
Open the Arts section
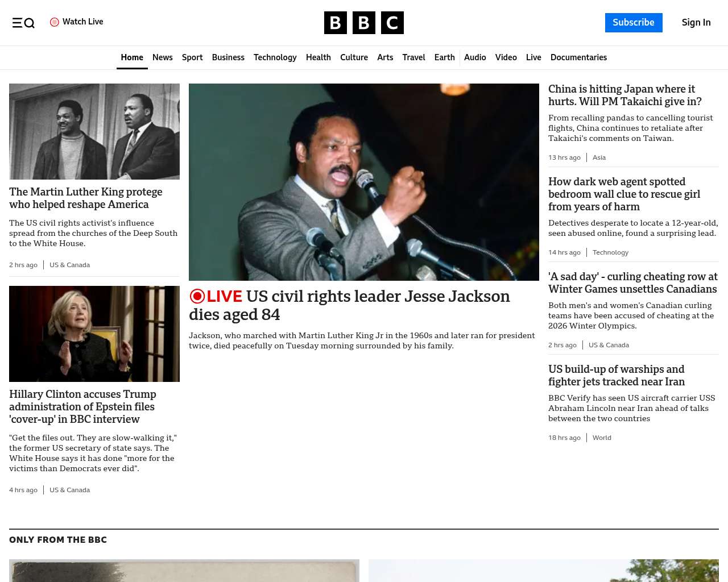pyautogui.click(x=385, y=57)
